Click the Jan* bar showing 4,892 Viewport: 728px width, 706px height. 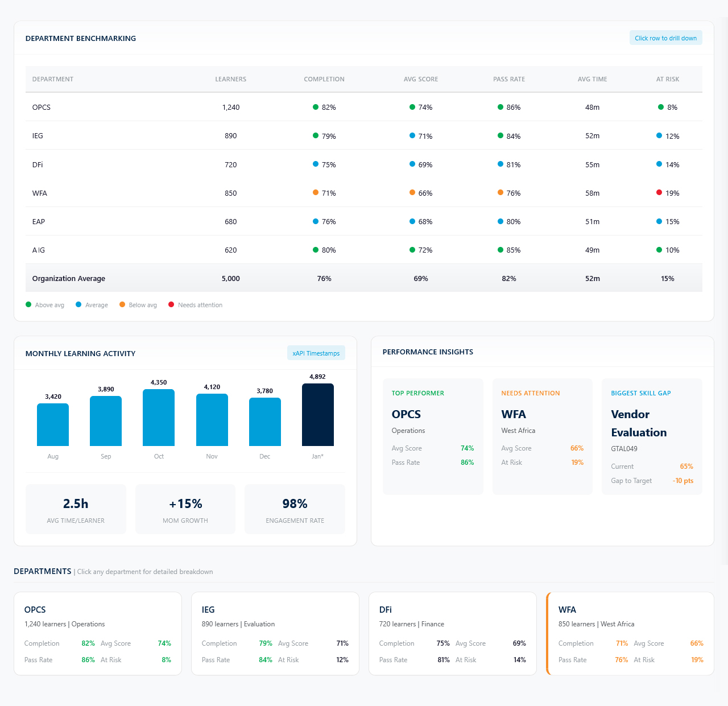coord(317,414)
